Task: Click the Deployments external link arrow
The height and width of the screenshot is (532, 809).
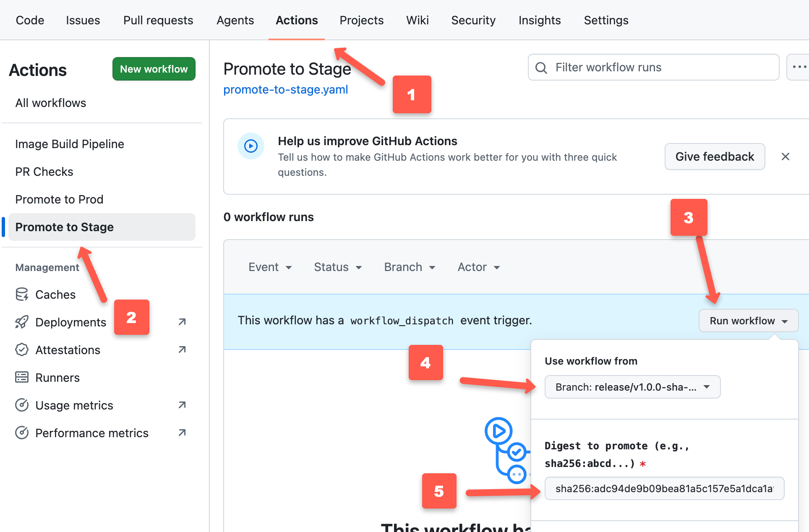Action: (x=182, y=322)
